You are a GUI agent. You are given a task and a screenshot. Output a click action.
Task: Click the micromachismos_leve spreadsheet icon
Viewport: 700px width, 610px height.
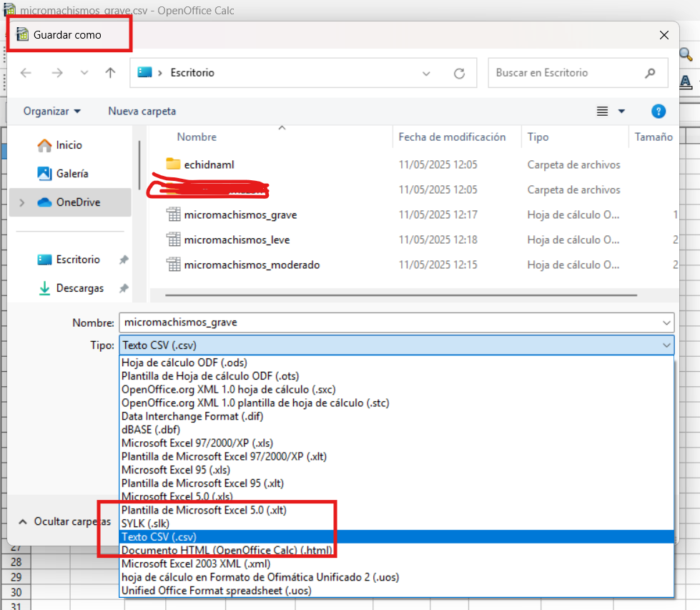click(x=173, y=240)
